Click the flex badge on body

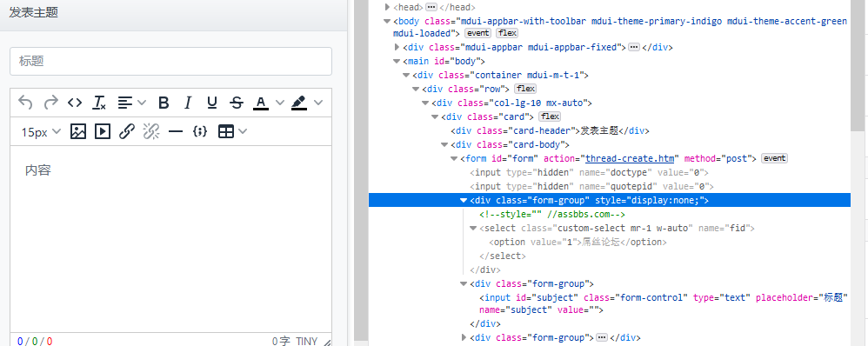507,33
